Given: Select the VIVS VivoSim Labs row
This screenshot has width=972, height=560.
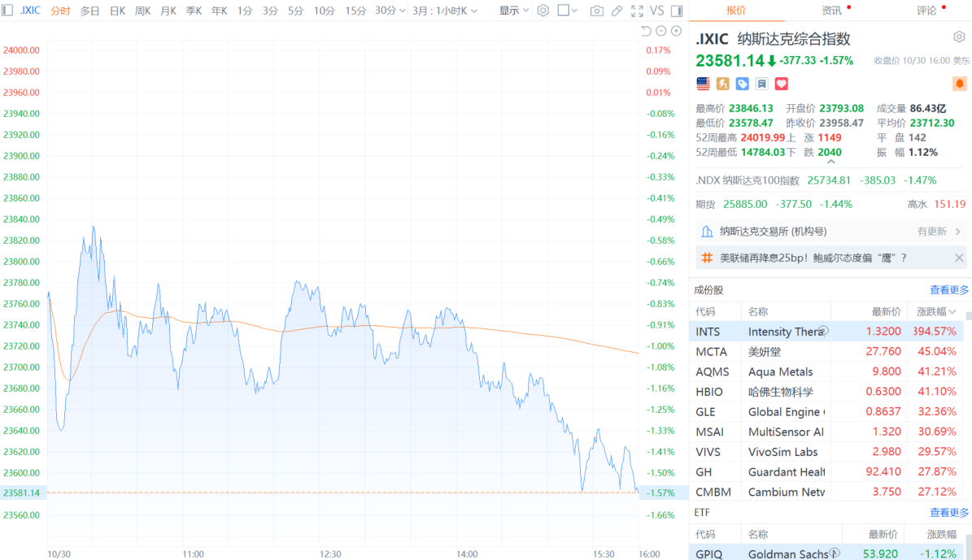Looking at the screenshot, I should 826,452.
